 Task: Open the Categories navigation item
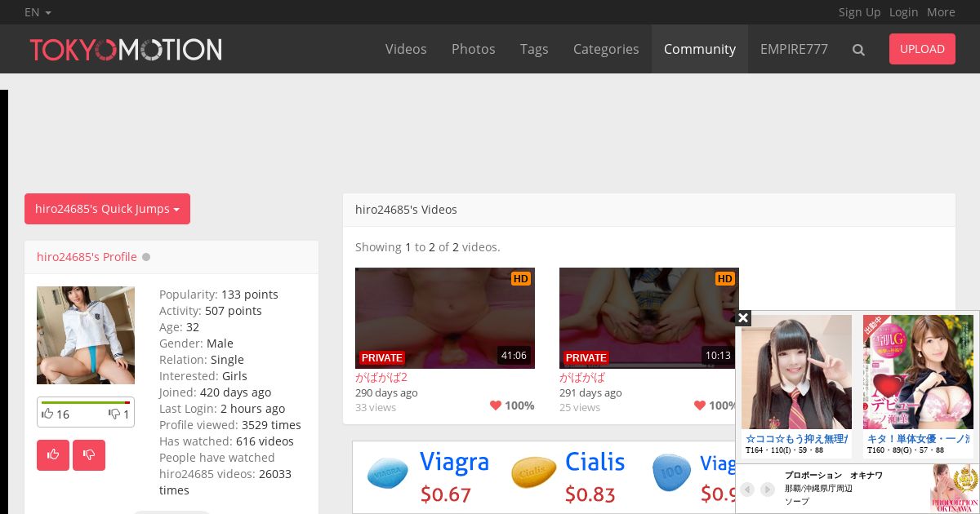click(606, 49)
